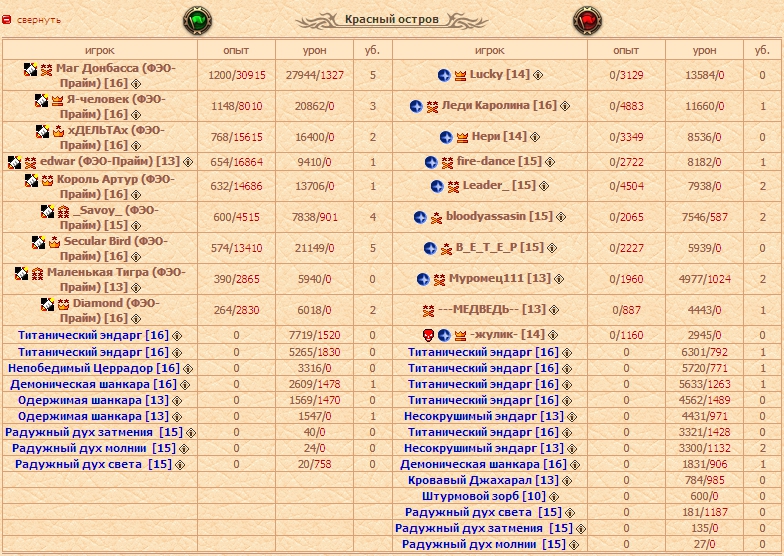Screen dimensions: 784x556
Task: Select damage value 181/1187
Action: coord(704,512)
